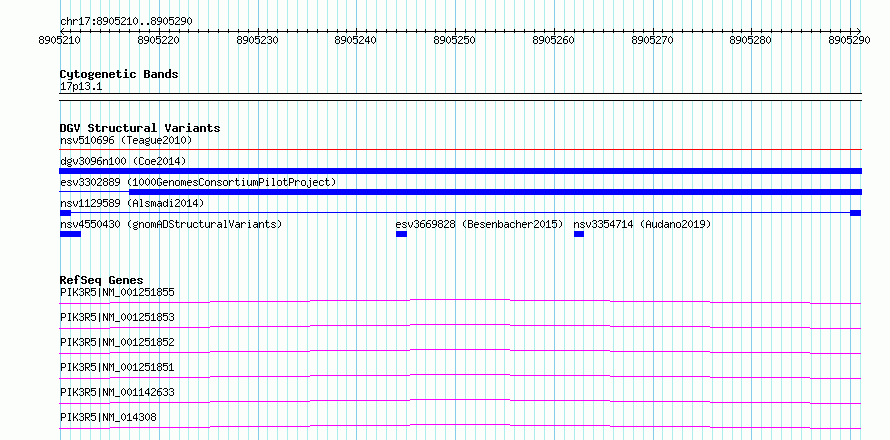Screen dimensions: 890x440
Task: Click the magenta intron line of NM_001251855
Action: [x=461, y=299]
